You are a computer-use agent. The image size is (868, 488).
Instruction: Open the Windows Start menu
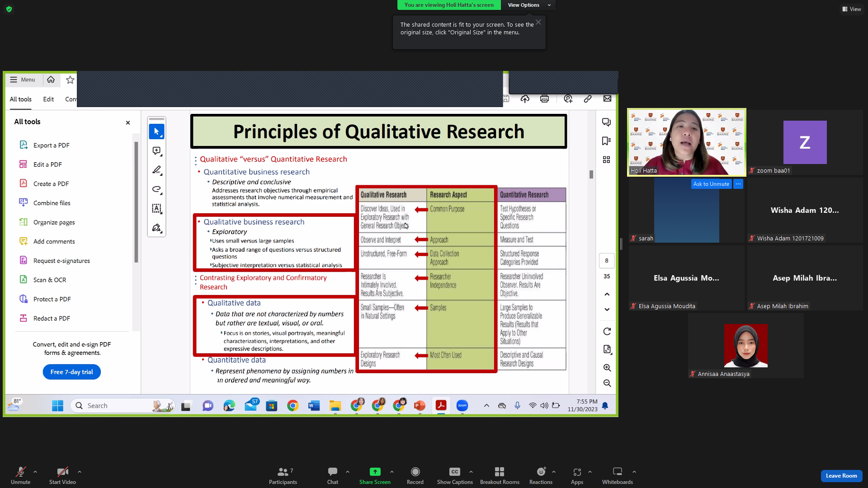[x=57, y=406]
